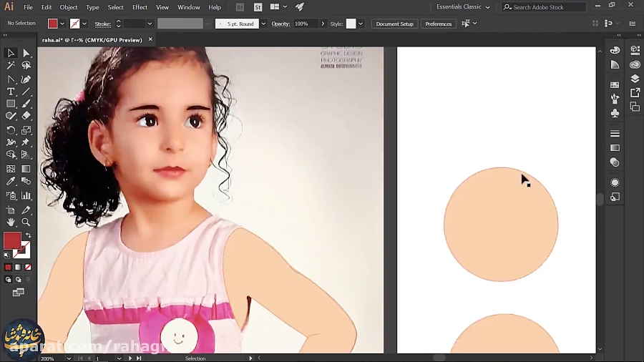644x362 pixels.
Task: Select the Symbol Sprayer tool
Action: pos(11,195)
